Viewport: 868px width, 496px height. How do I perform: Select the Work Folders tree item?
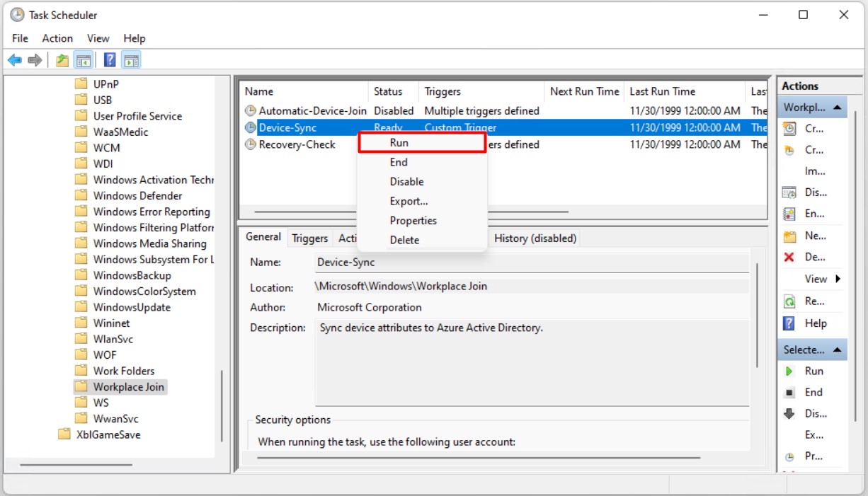coord(124,371)
